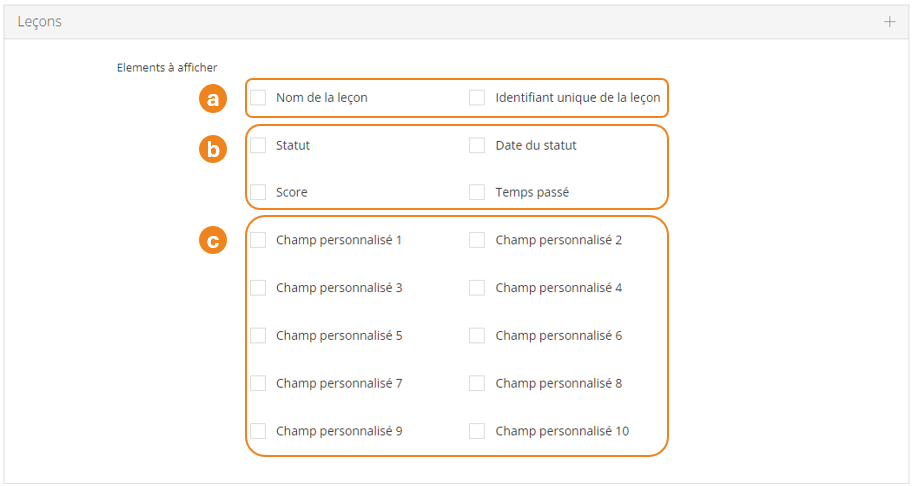The height and width of the screenshot is (486, 913).
Task: Tick the 'Temps passé' checkbox
Action: [477, 192]
